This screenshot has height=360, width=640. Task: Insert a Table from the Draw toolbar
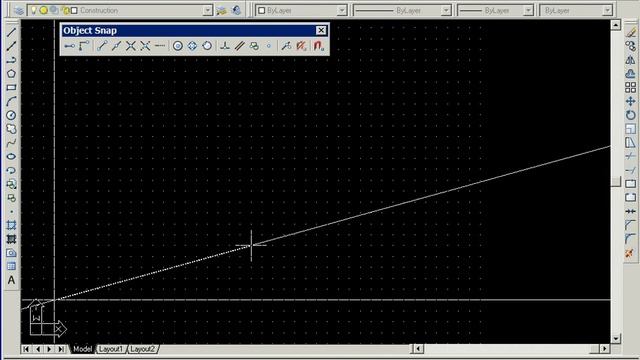pos(11,267)
